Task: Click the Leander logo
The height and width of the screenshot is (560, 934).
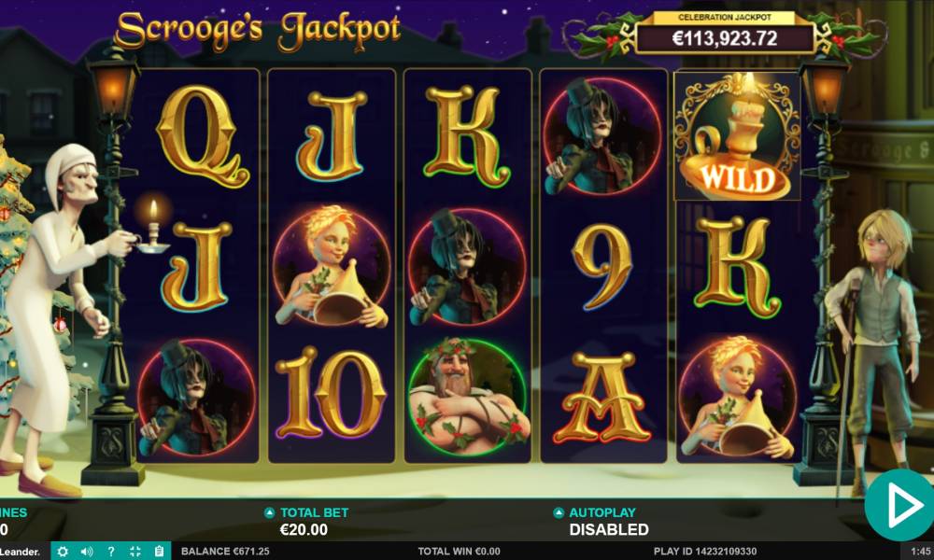Action: click(x=21, y=552)
